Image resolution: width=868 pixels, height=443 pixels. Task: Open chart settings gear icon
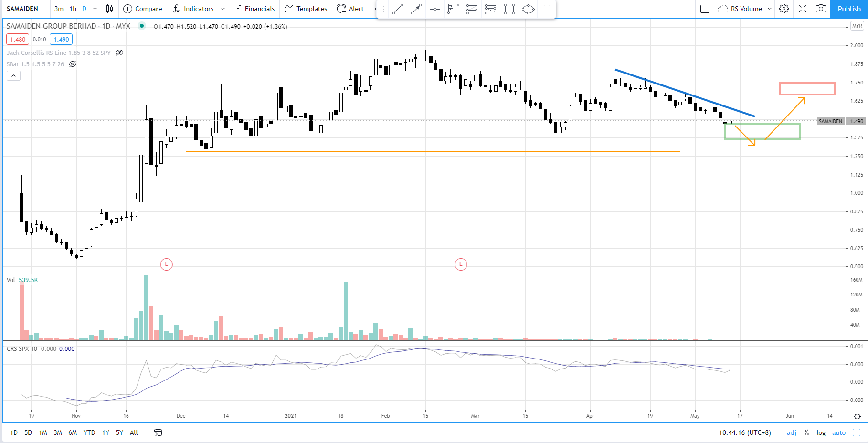[784, 9]
